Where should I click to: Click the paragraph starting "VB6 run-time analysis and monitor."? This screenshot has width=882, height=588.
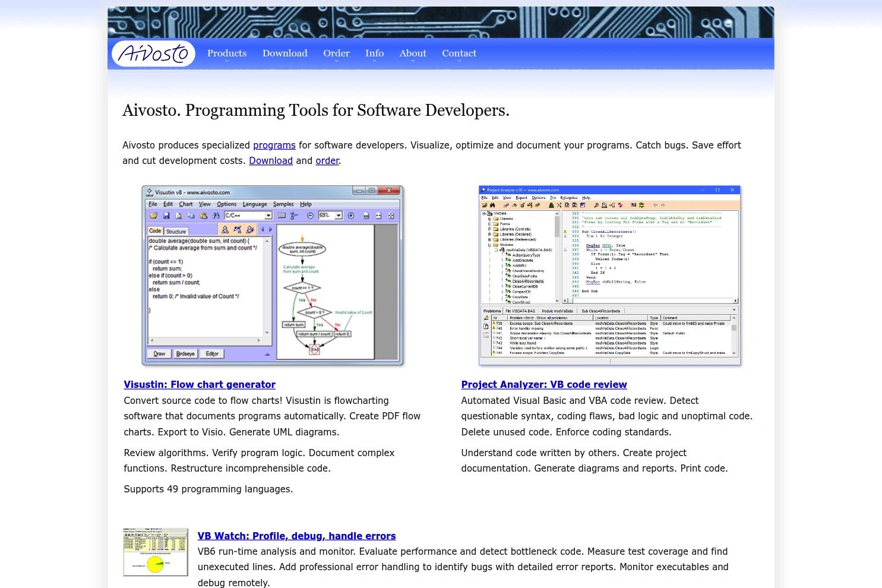coord(463,567)
